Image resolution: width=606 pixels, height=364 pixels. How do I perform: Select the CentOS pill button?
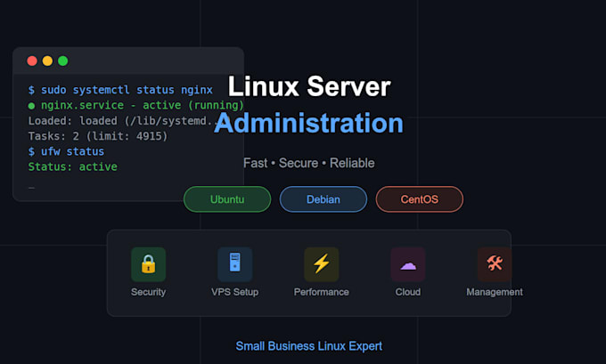420,199
